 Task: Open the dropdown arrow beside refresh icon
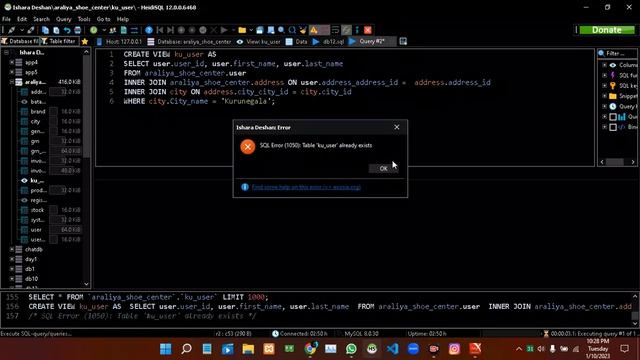coord(104,30)
